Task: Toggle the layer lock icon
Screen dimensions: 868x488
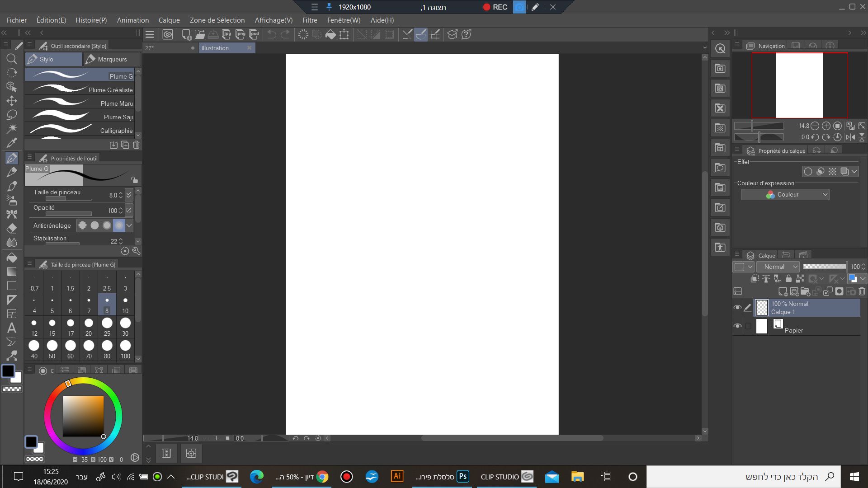Action: click(788, 279)
